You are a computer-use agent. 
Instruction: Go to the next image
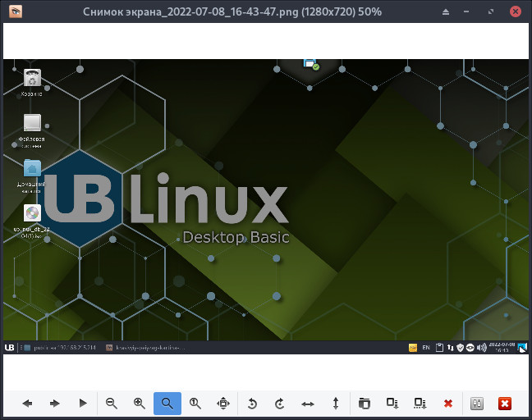coord(55,404)
